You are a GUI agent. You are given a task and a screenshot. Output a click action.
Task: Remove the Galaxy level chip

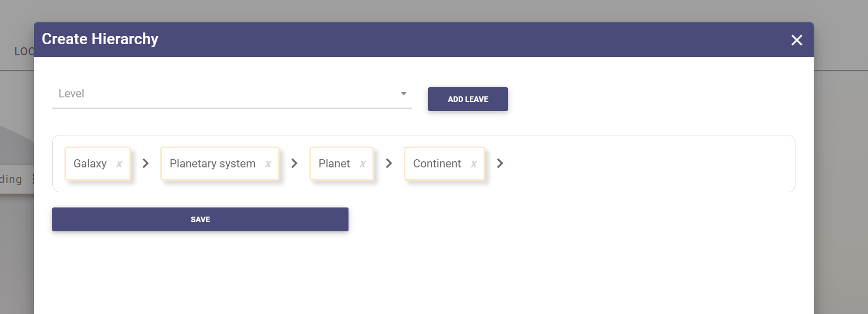(x=119, y=164)
